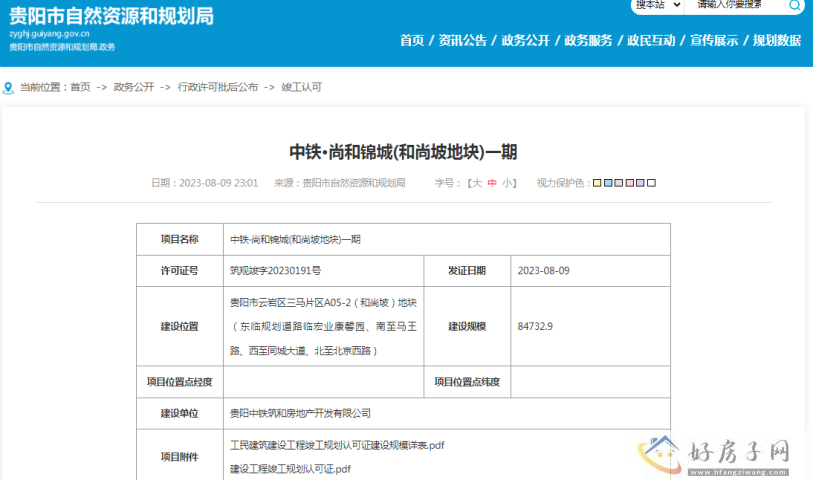Set font size to 中

coord(492,183)
